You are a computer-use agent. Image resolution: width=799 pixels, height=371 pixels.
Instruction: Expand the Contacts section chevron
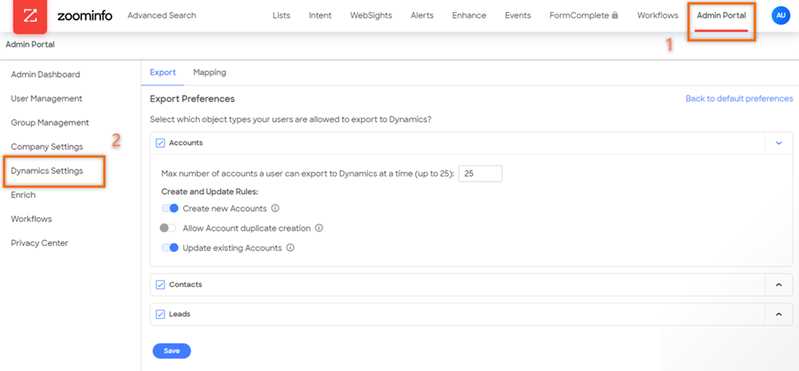click(x=779, y=285)
